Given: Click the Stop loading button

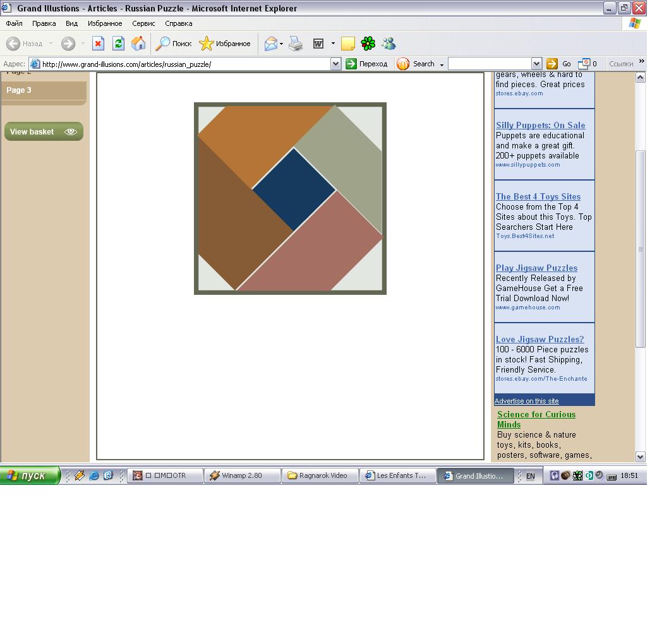Looking at the screenshot, I should [x=98, y=44].
